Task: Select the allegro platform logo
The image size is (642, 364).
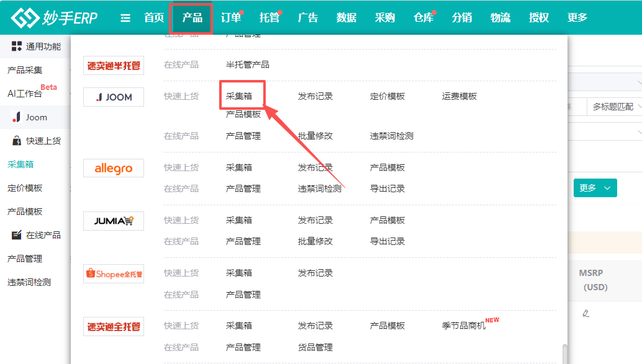Action: pos(114,168)
